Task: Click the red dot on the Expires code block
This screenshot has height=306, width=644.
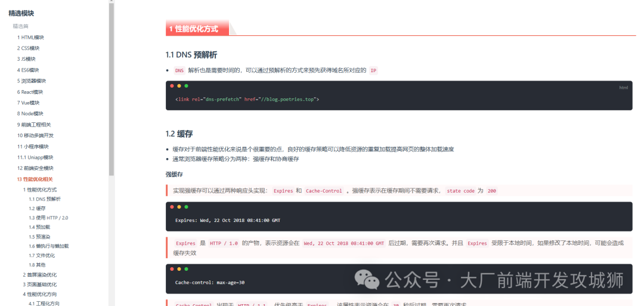Action: (172, 207)
